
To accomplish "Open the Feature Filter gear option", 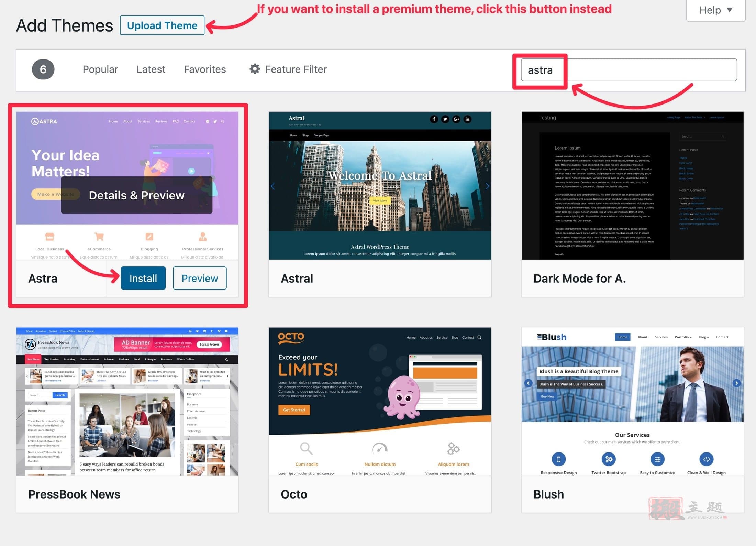I will (x=288, y=69).
